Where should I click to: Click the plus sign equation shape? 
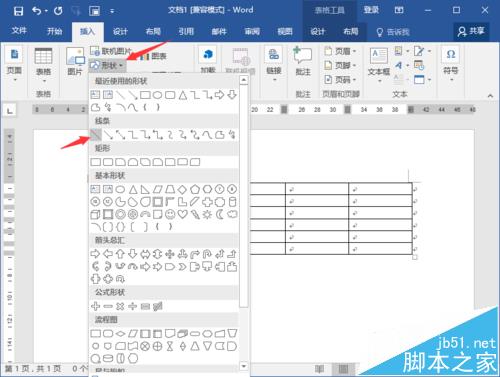click(x=95, y=306)
